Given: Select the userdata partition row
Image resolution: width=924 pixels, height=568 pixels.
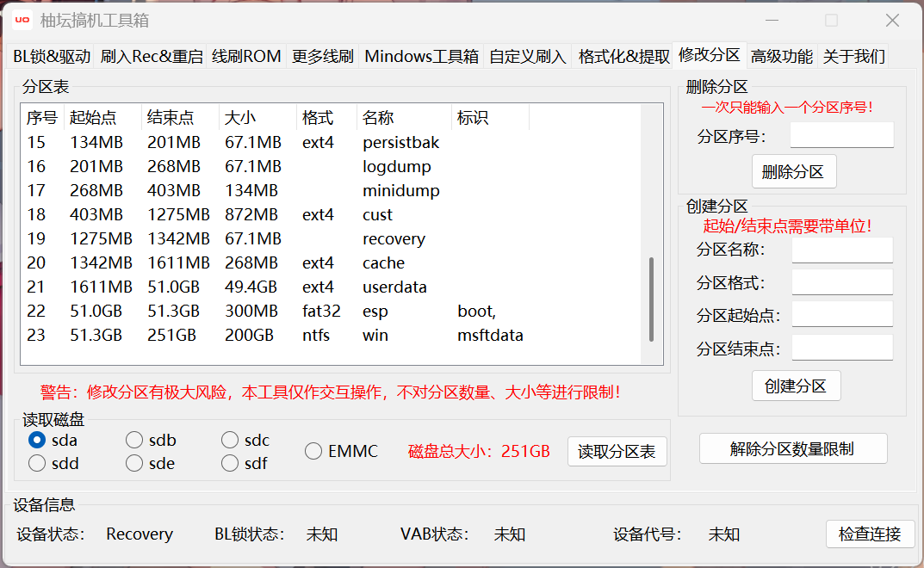Looking at the screenshot, I should tap(332, 287).
